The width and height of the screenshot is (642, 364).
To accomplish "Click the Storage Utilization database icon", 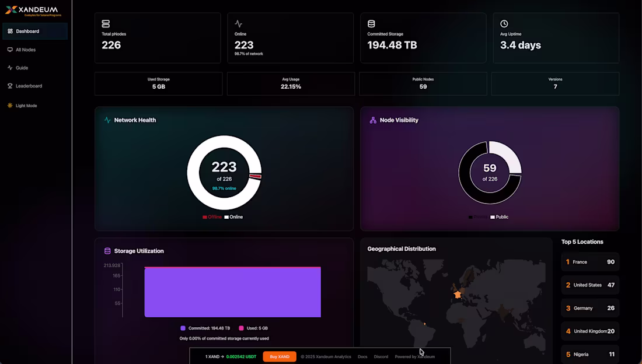I will pos(106,251).
